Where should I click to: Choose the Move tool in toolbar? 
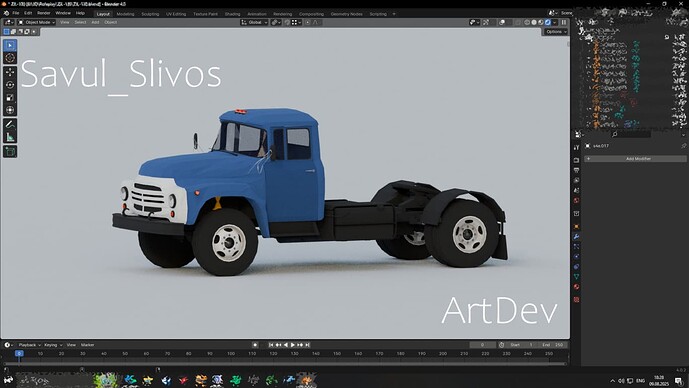click(x=10, y=72)
